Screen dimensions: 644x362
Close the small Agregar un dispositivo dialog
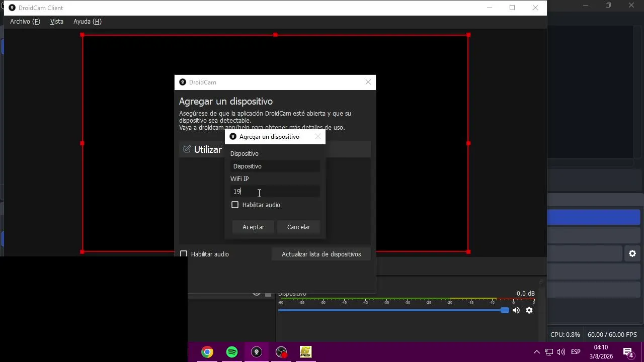(317, 137)
